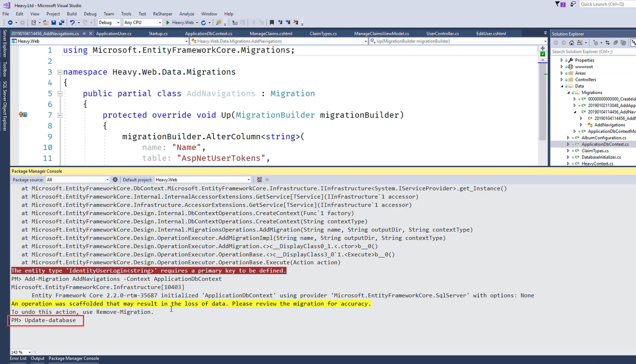The height and width of the screenshot is (364, 636).
Task: Switch to the Startup.cs tab
Action: pos(158,33)
